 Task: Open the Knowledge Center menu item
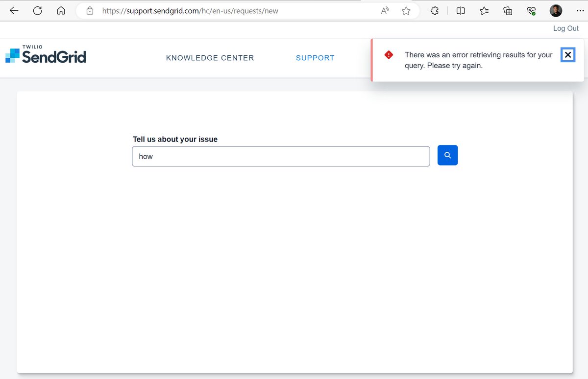(x=210, y=58)
